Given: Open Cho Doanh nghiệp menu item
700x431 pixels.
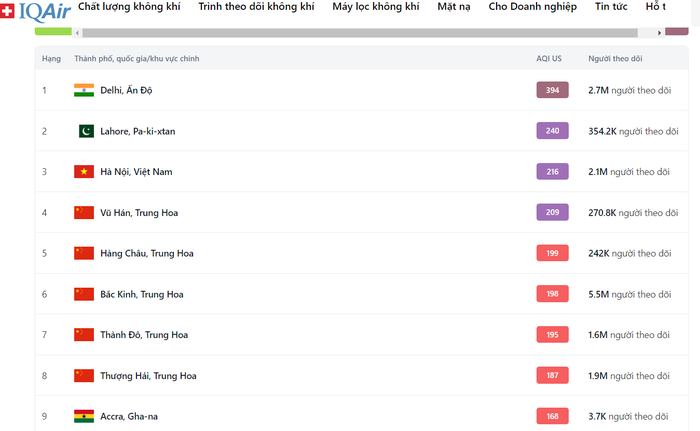Looking at the screenshot, I should 533,7.
